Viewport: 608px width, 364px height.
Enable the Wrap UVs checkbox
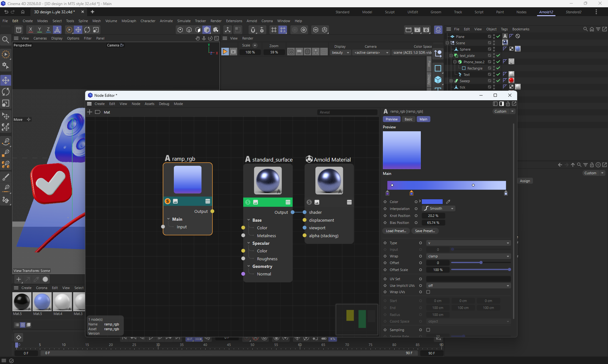click(x=428, y=292)
